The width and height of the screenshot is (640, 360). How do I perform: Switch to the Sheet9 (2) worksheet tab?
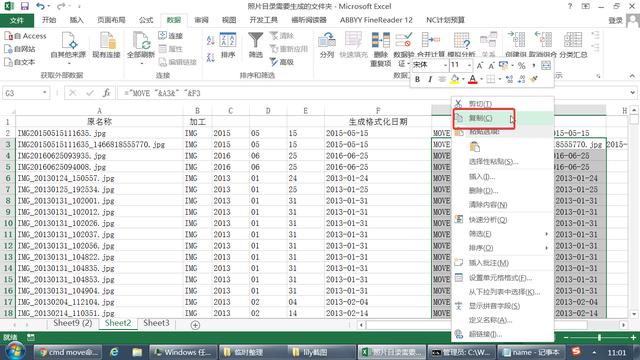coord(73,323)
